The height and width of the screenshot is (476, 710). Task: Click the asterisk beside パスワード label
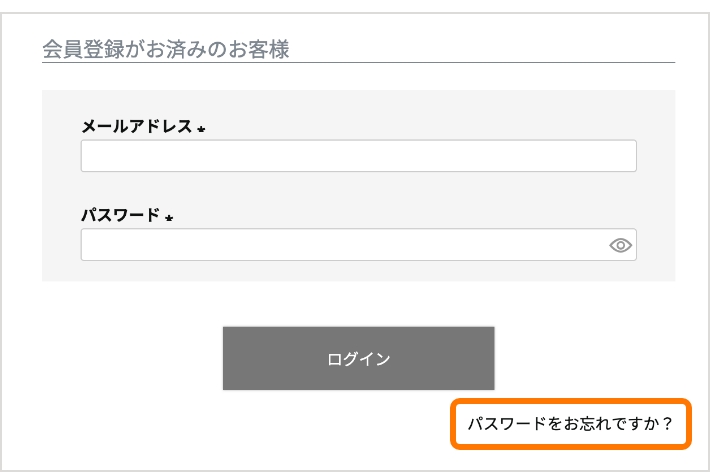pyautogui.click(x=169, y=218)
